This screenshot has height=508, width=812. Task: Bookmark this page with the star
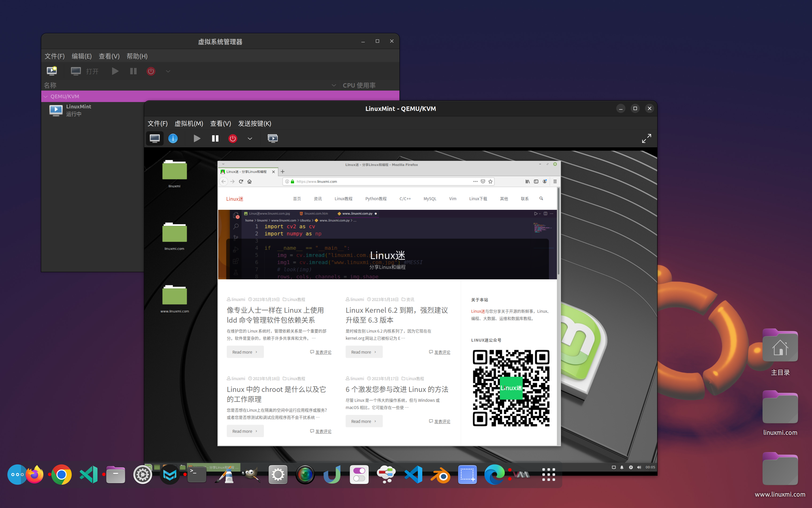[x=491, y=181]
